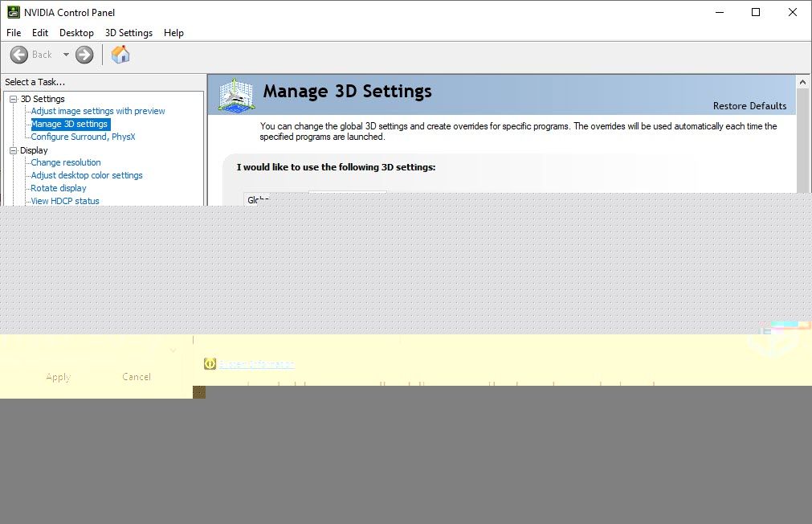
Task: Click the Manage 3D Settings header graphic
Action: click(236, 94)
